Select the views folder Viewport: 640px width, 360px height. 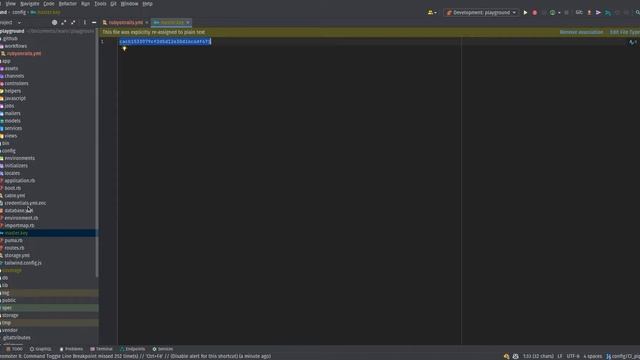click(11, 136)
